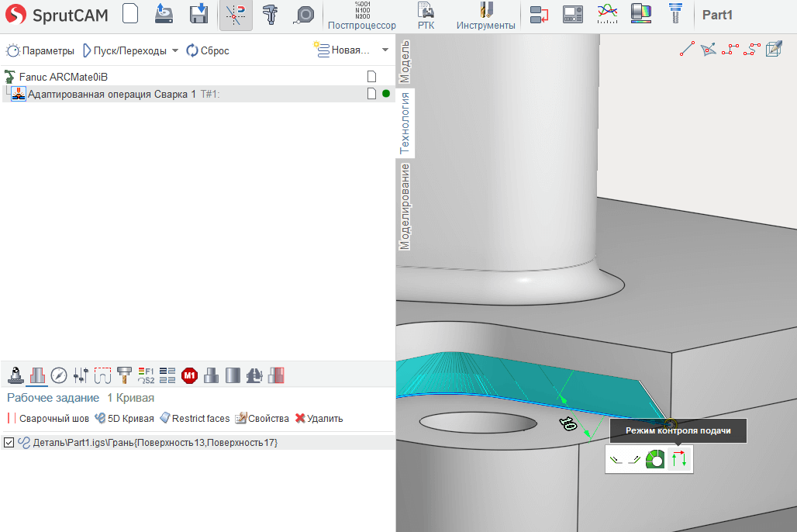Select the two-point line tool in viewport

tap(687, 49)
